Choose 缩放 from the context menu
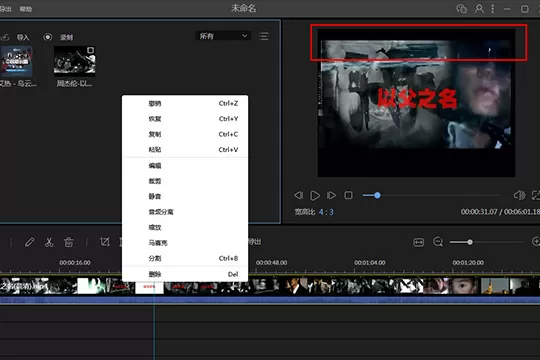Image resolution: width=540 pixels, height=360 pixels. click(185, 228)
